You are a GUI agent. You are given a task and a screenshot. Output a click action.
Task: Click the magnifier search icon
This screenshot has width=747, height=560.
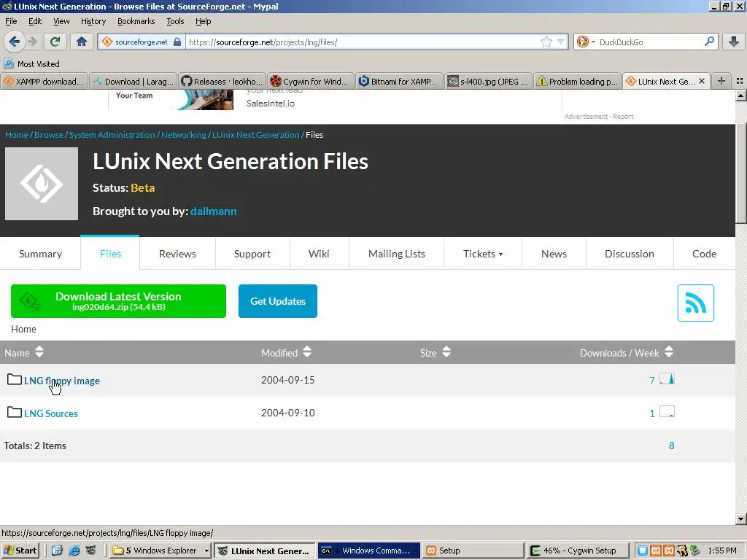coord(709,42)
